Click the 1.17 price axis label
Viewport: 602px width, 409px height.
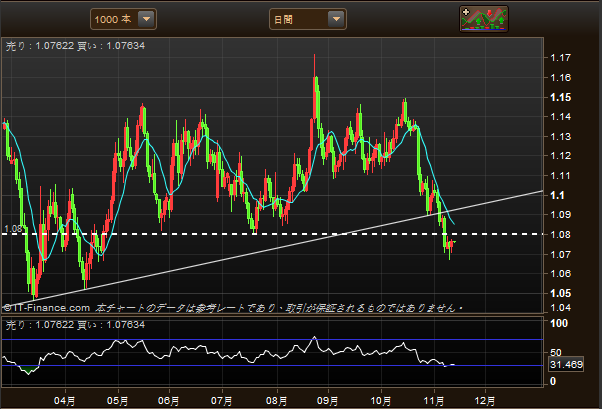point(561,58)
